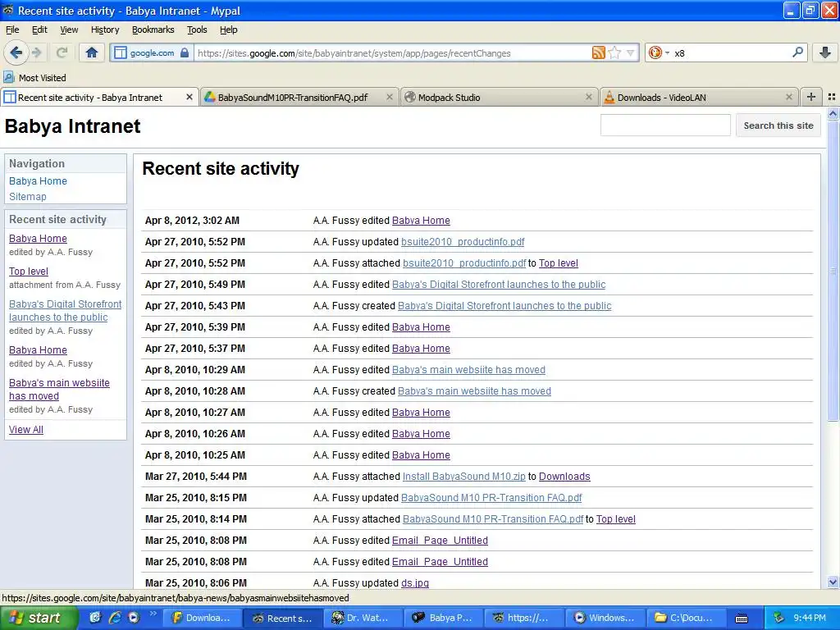Open the search engine selector dropdown
Image resolution: width=840 pixels, height=630 pixels.
point(659,52)
